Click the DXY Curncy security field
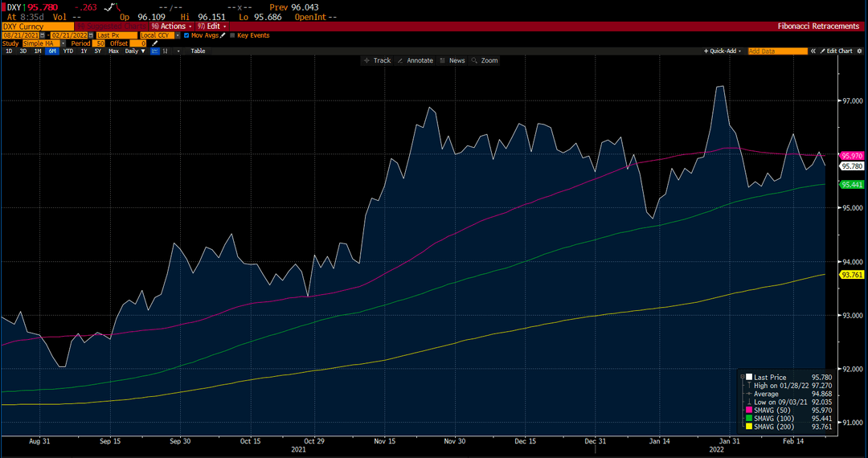This screenshot has width=868, height=458. (38, 26)
